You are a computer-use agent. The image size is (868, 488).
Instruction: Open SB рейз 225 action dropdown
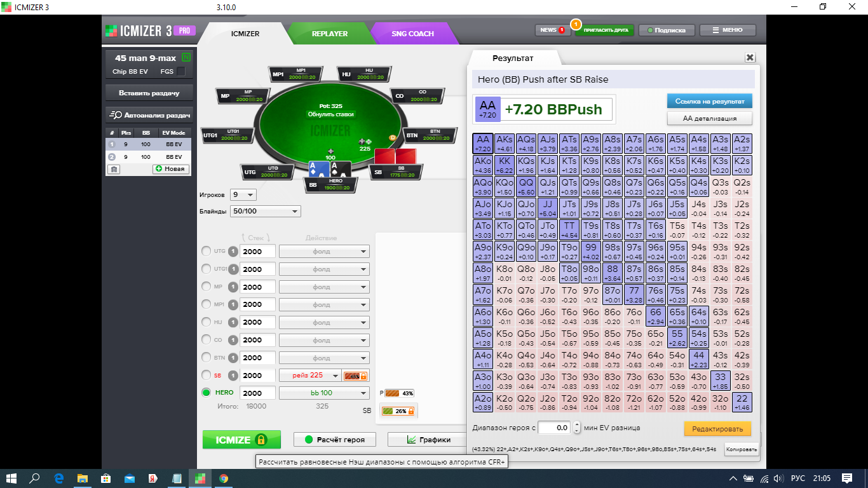click(310, 376)
